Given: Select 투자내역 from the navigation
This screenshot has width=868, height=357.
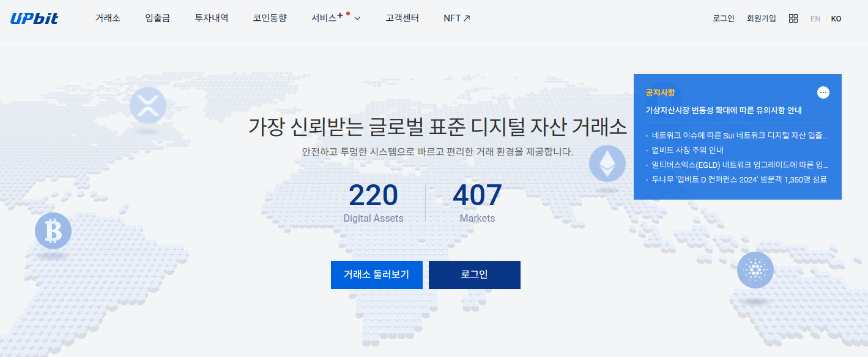Looking at the screenshot, I should click(x=210, y=18).
